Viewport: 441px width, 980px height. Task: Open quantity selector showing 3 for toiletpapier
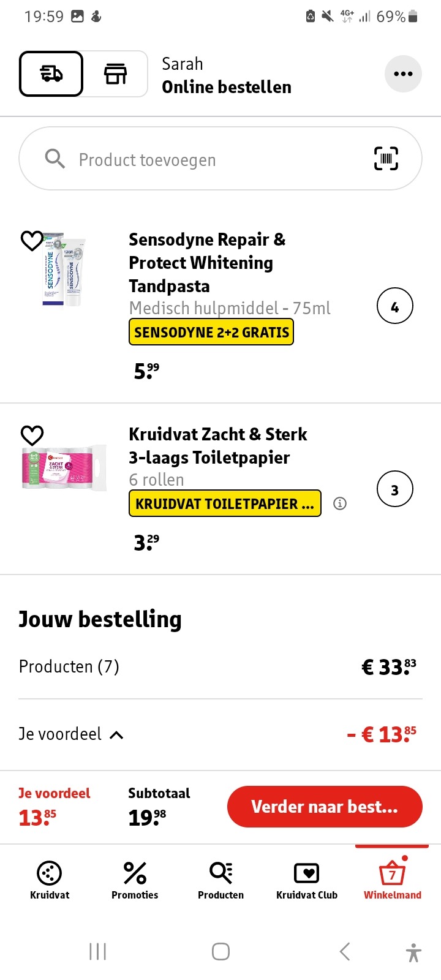(394, 489)
